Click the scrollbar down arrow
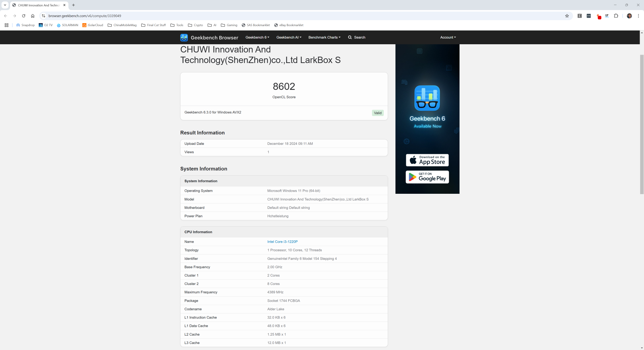The image size is (644, 350). (642, 348)
